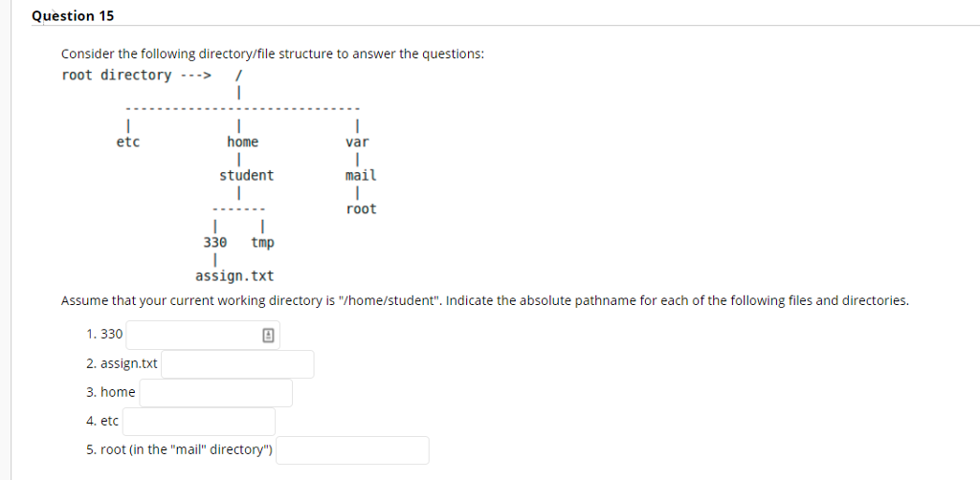Click the 'mail' node under var
This screenshot has height=480, width=980.
(361, 175)
